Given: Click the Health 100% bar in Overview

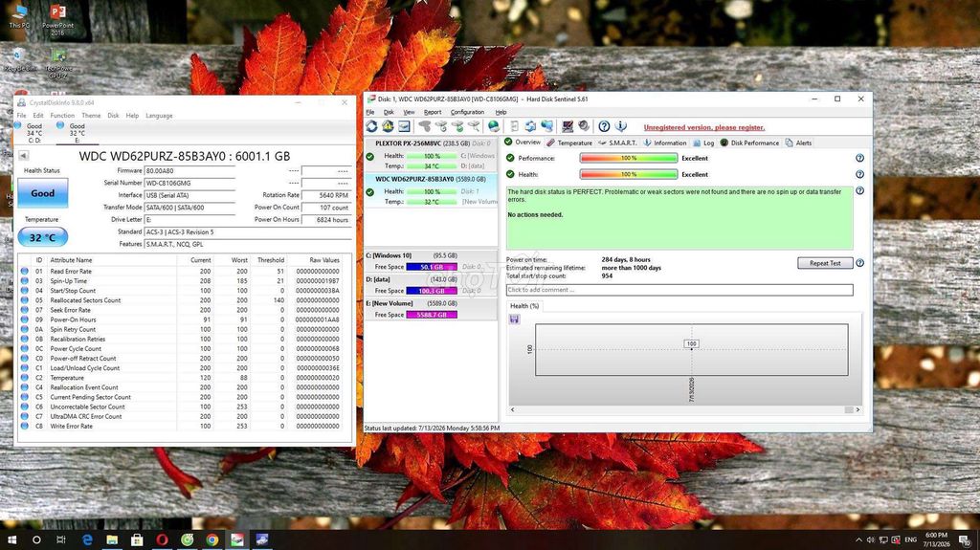Looking at the screenshot, I should click(x=628, y=174).
